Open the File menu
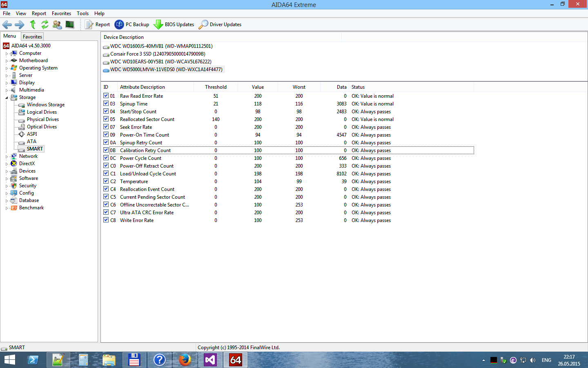The height and width of the screenshot is (368, 588). [x=7, y=13]
